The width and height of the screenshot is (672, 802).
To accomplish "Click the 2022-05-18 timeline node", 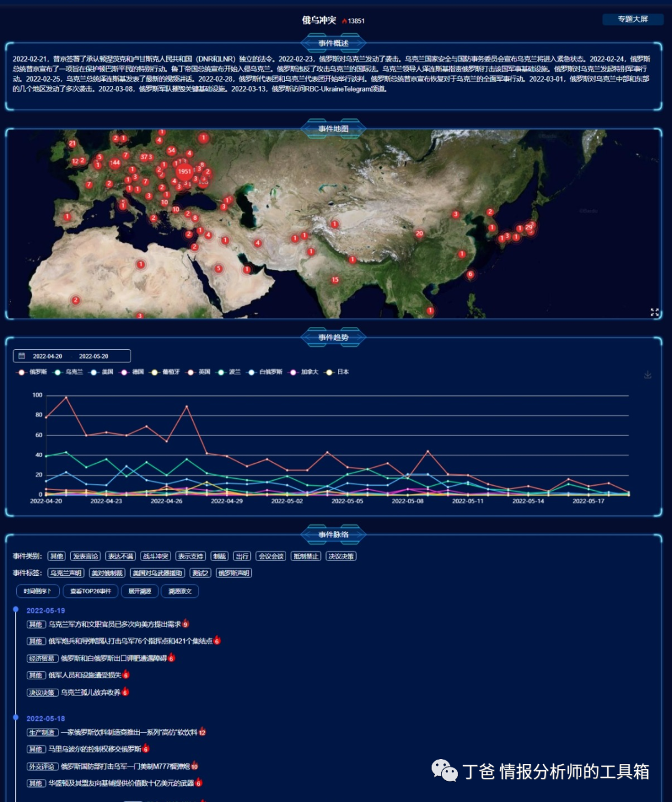I will (16, 717).
